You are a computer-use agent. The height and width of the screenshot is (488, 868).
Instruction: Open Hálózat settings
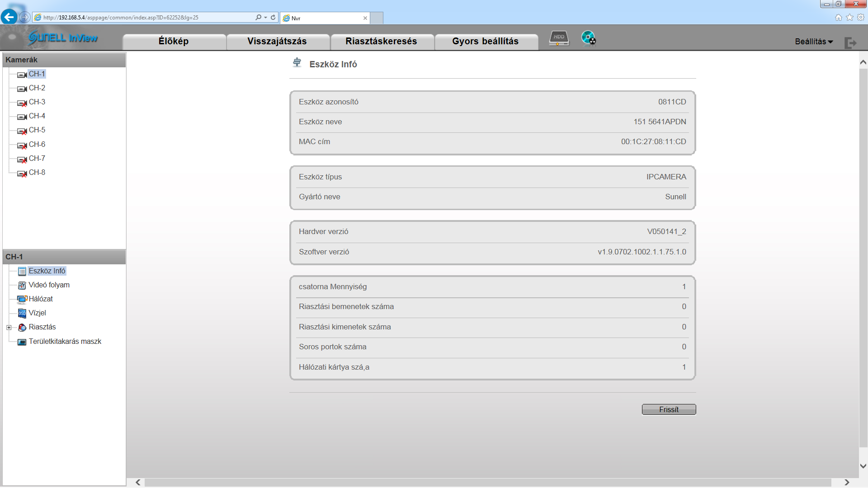coord(41,299)
